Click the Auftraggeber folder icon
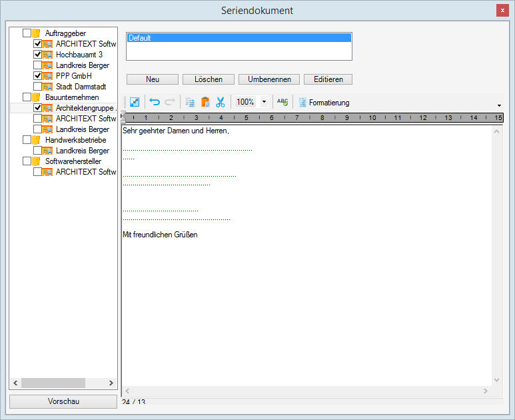Screen dimensions: 515x420 [x=36, y=33]
